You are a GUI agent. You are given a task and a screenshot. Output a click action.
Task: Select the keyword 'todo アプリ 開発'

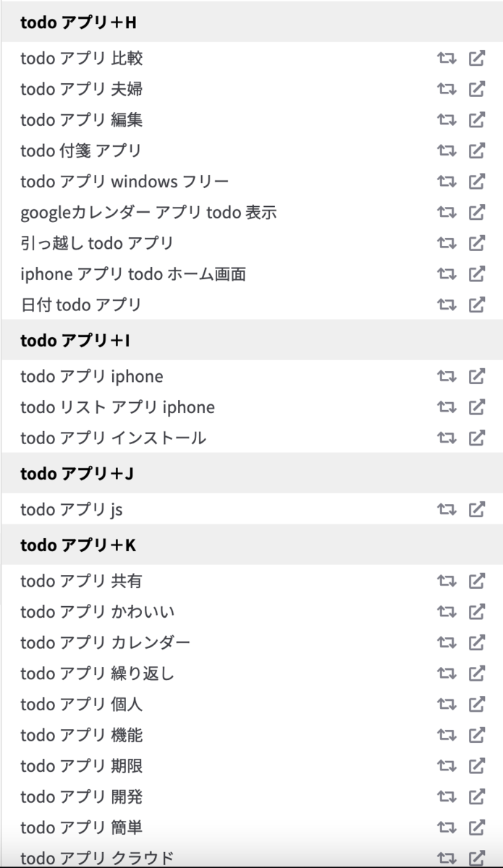click(82, 796)
